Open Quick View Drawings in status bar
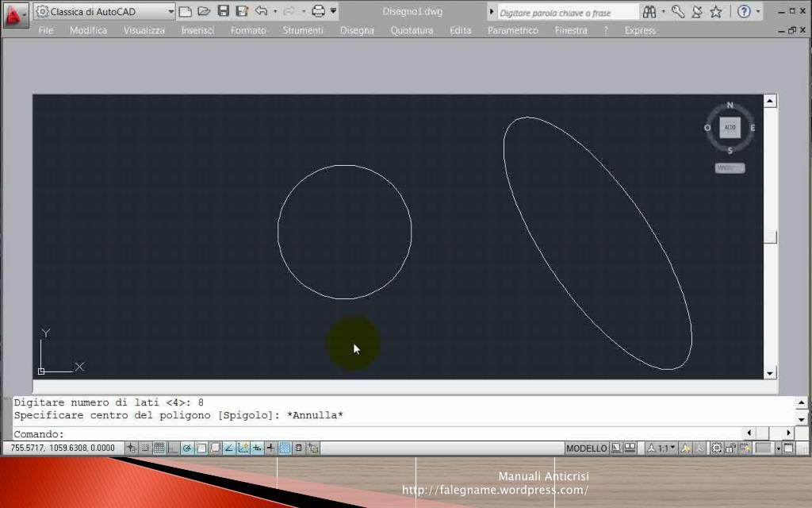The image size is (812, 508). pyautogui.click(x=630, y=448)
